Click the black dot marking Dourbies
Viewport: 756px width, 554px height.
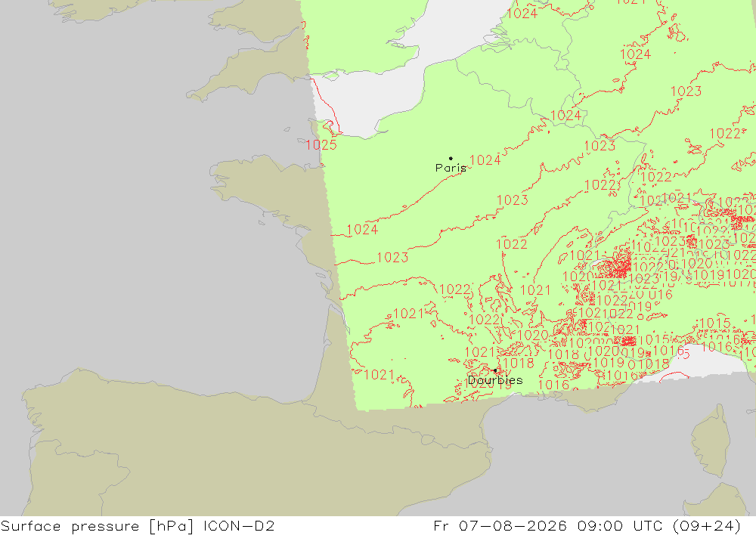495,370
